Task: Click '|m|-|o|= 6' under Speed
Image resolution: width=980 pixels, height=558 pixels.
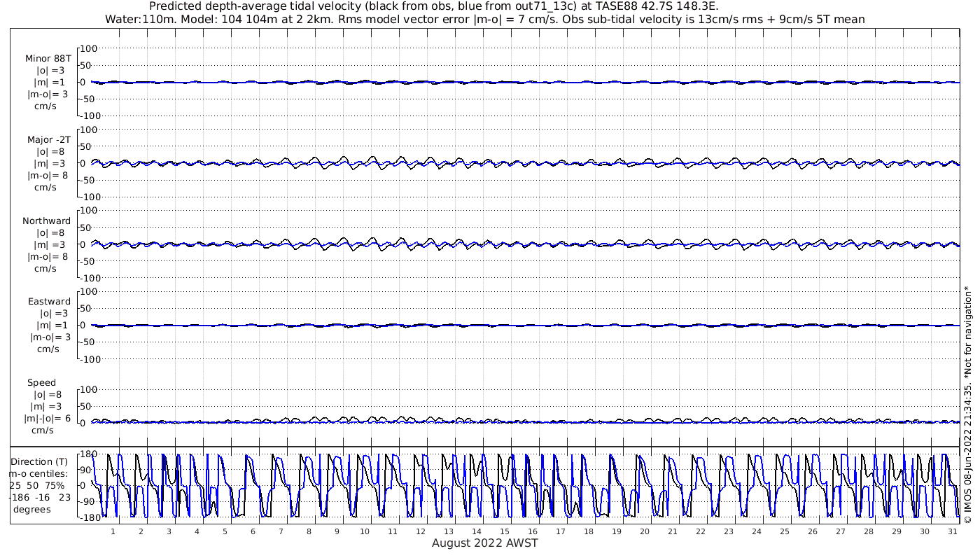Action: click(47, 418)
